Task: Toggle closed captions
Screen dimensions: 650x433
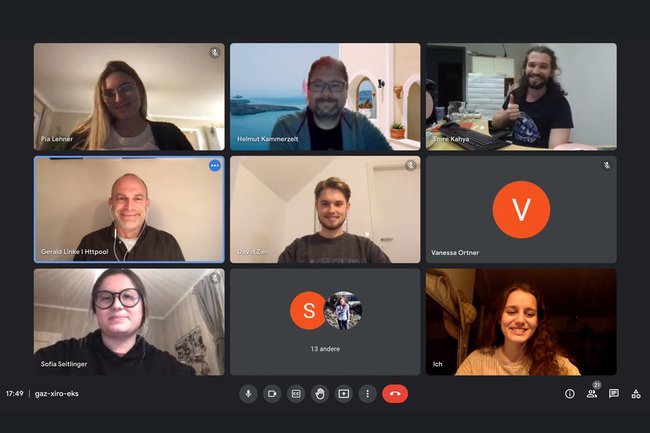Action: click(296, 394)
